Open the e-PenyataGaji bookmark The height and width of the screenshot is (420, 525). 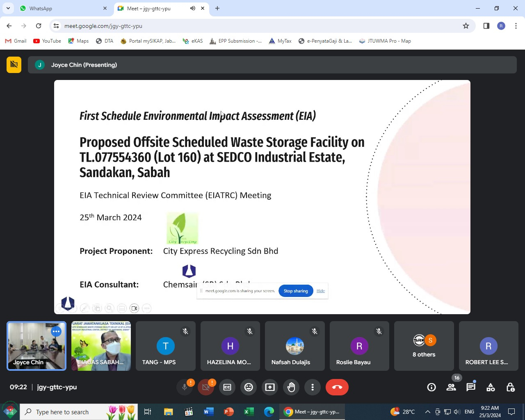click(325, 41)
